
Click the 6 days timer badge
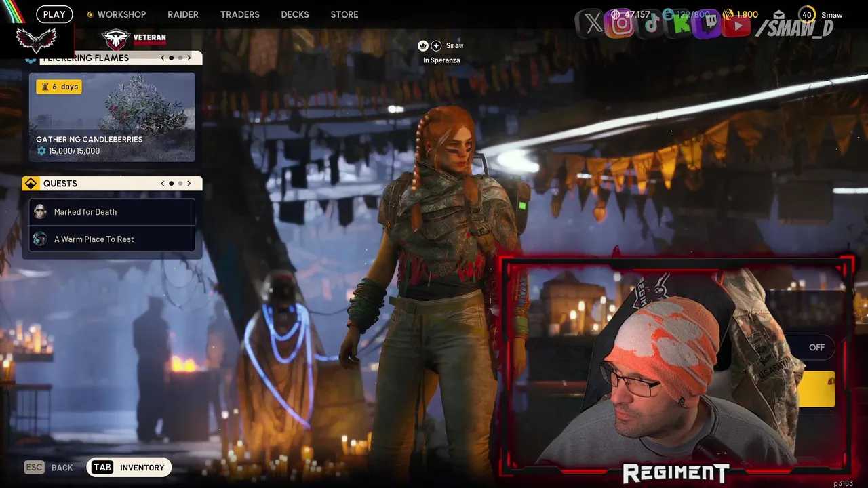pyautogui.click(x=59, y=87)
